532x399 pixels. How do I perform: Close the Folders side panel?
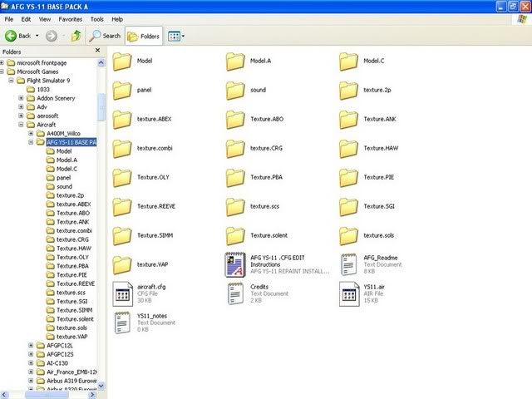[x=98, y=50]
